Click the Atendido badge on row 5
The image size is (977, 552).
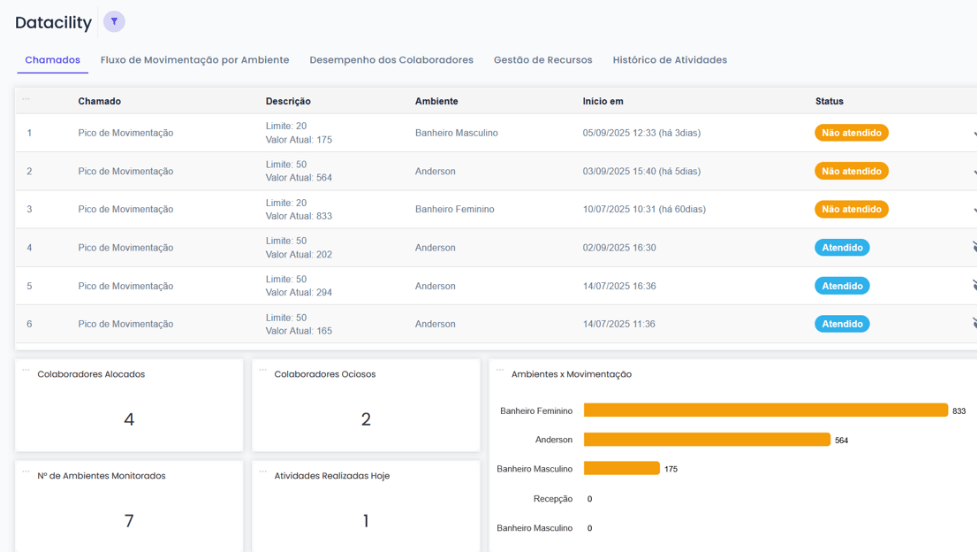click(842, 286)
